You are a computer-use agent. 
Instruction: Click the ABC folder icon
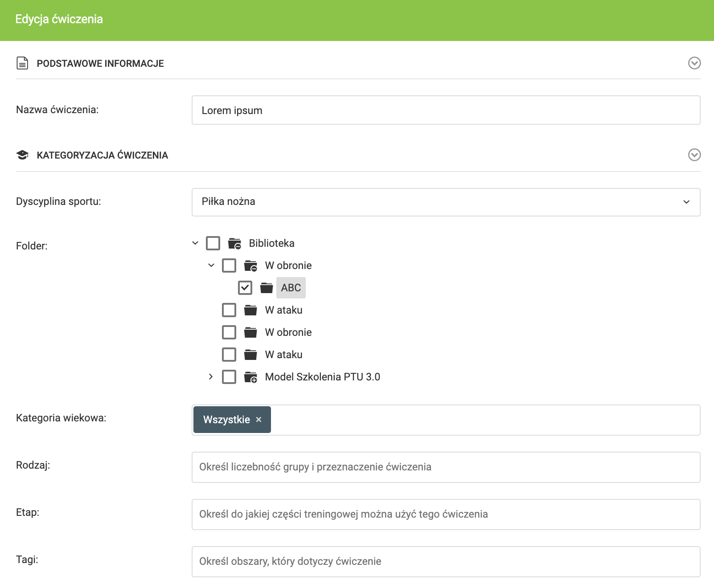tap(267, 288)
